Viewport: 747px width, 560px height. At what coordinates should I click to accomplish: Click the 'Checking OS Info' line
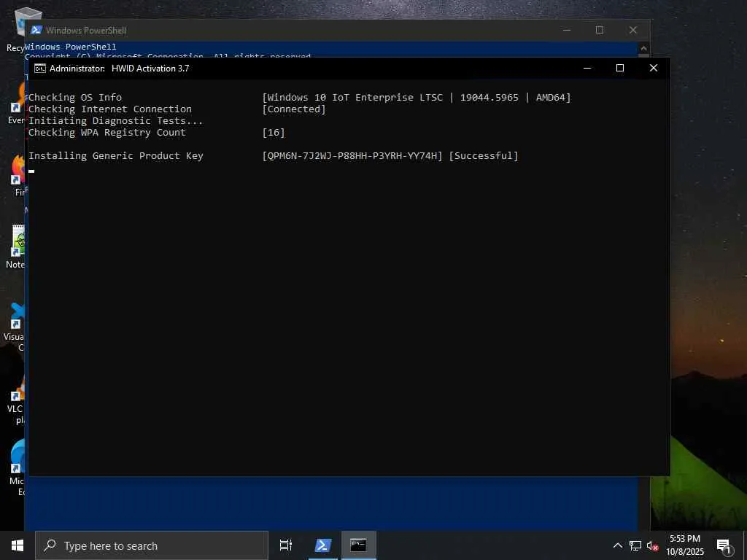tap(75, 97)
